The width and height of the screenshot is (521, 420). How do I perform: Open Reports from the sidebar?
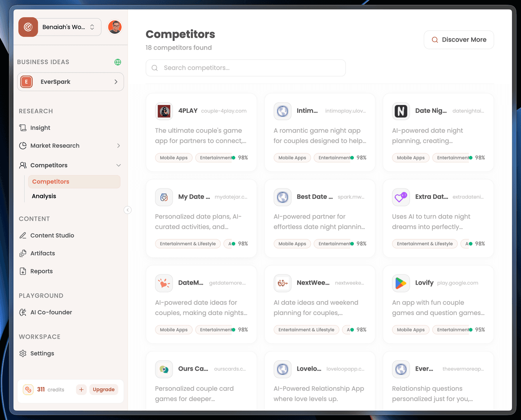[41, 271]
